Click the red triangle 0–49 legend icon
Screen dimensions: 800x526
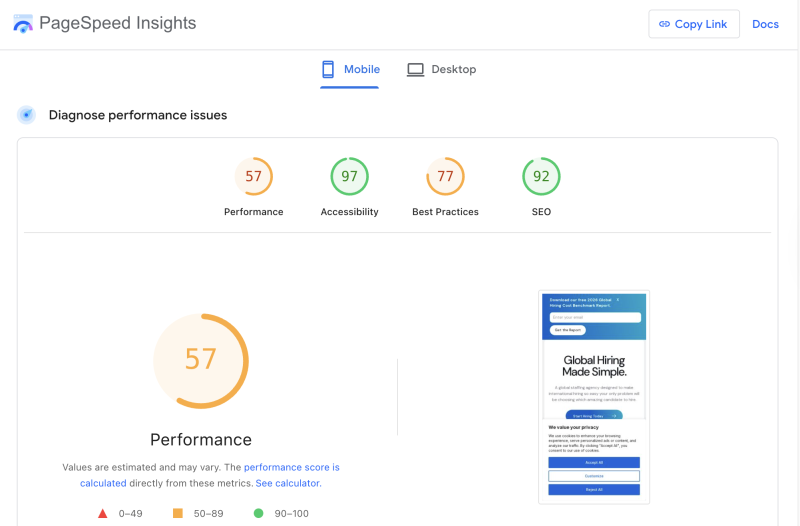point(103,513)
